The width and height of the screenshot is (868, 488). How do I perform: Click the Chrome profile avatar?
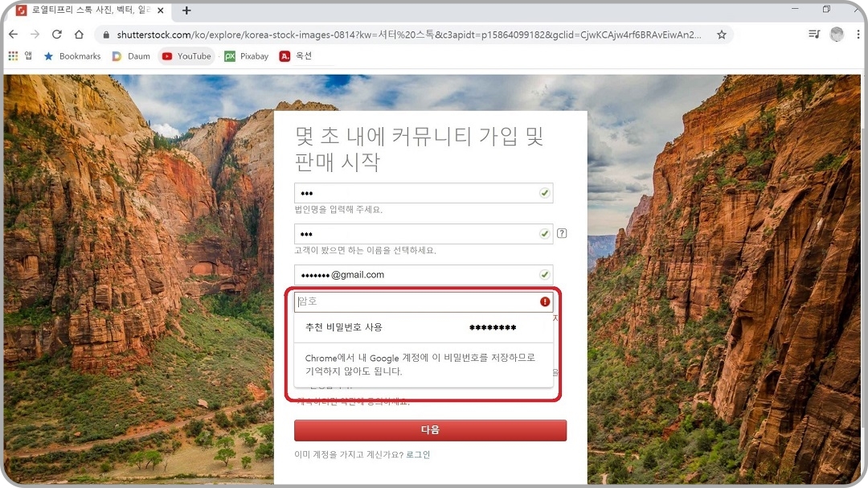click(837, 35)
